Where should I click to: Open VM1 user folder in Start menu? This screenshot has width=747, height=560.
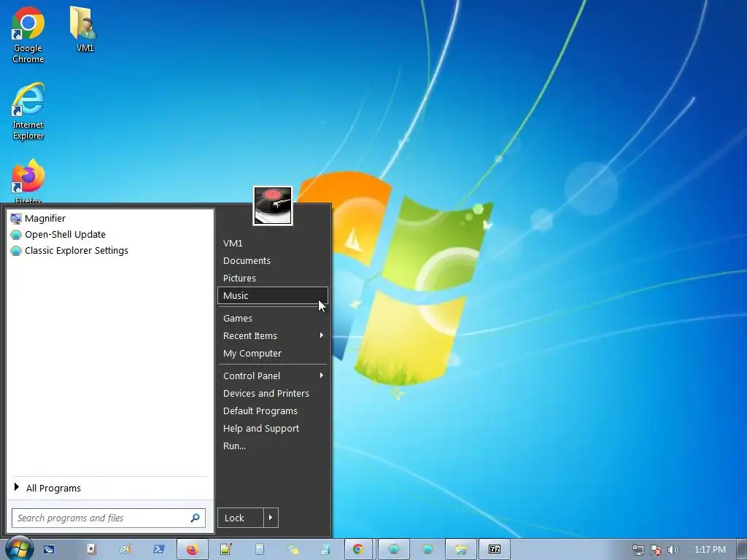[x=273, y=243]
